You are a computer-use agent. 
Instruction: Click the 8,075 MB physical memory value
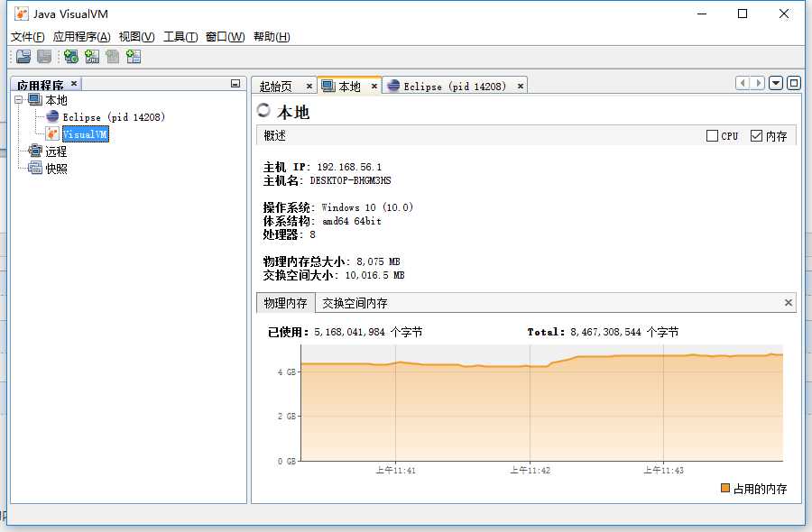tap(378, 261)
